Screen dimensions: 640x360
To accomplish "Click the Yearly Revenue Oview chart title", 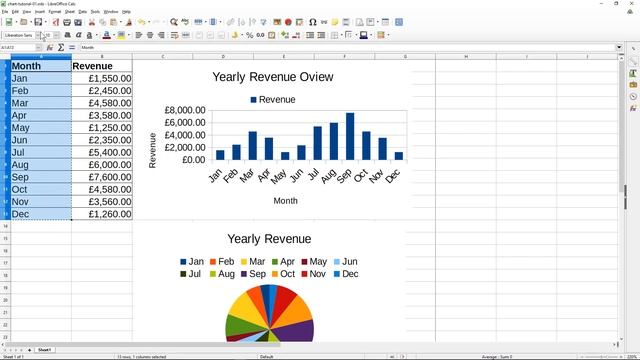I will click(x=273, y=77).
